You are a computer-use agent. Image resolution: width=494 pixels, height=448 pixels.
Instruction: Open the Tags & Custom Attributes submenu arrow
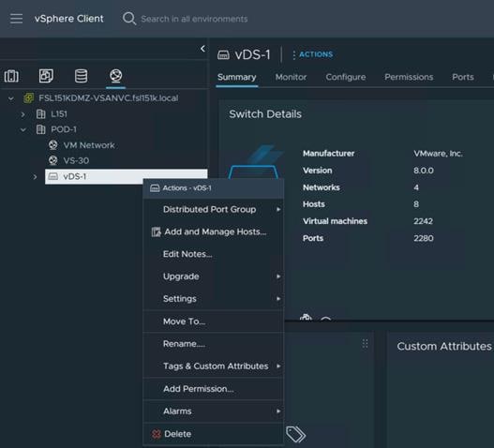pyautogui.click(x=278, y=366)
